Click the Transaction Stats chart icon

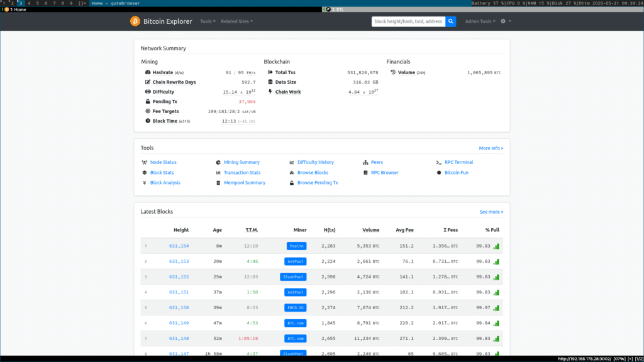(x=218, y=173)
